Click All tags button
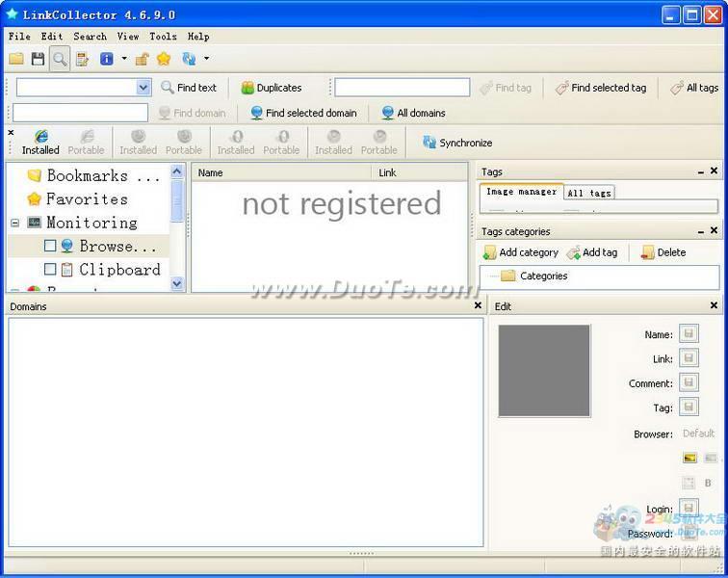 (694, 88)
